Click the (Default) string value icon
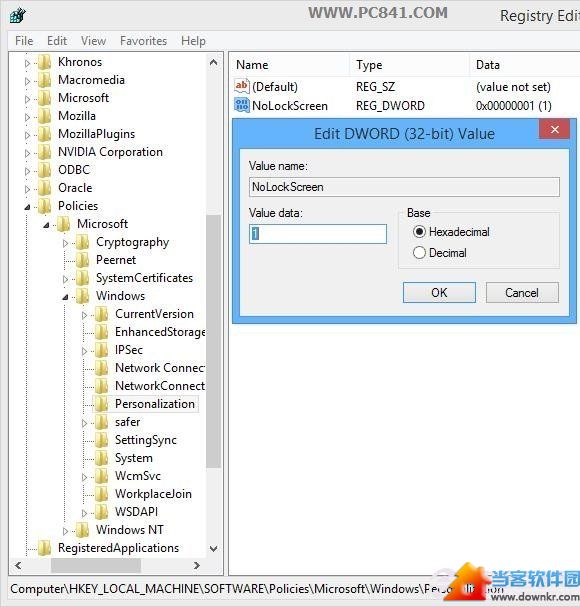Screen dimensions: 580x607 pyautogui.click(x=242, y=86)
